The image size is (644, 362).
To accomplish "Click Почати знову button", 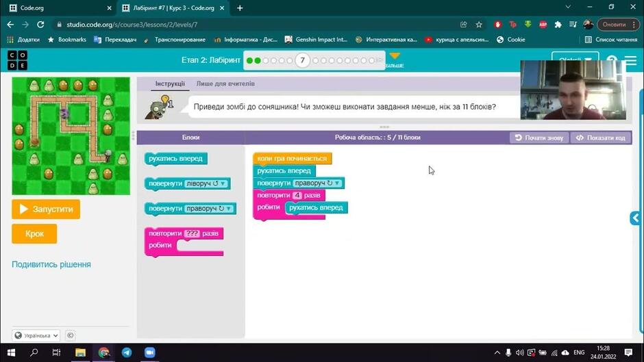I will (x=539, y=138).
